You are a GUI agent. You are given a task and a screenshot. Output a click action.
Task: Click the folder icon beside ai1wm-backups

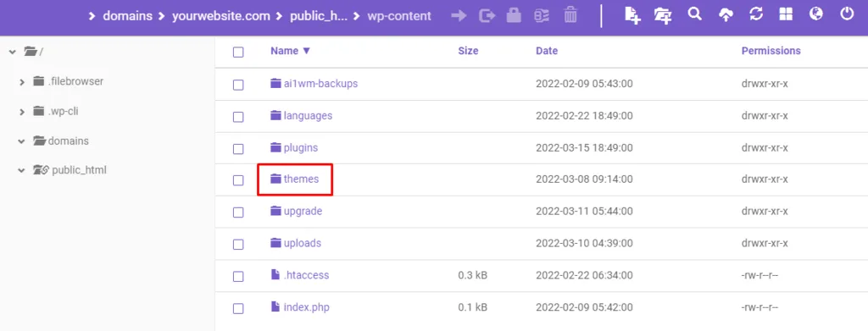coord(275,84)
